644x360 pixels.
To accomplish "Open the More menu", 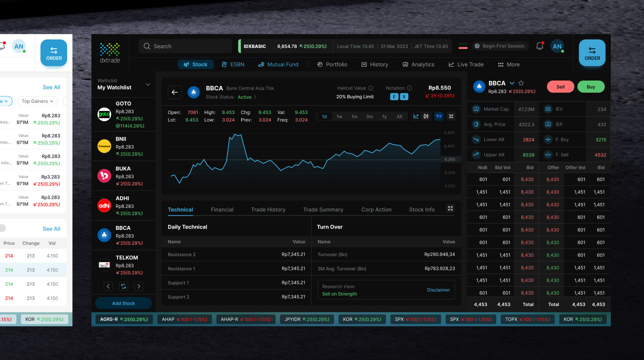I will coord(509,64).
